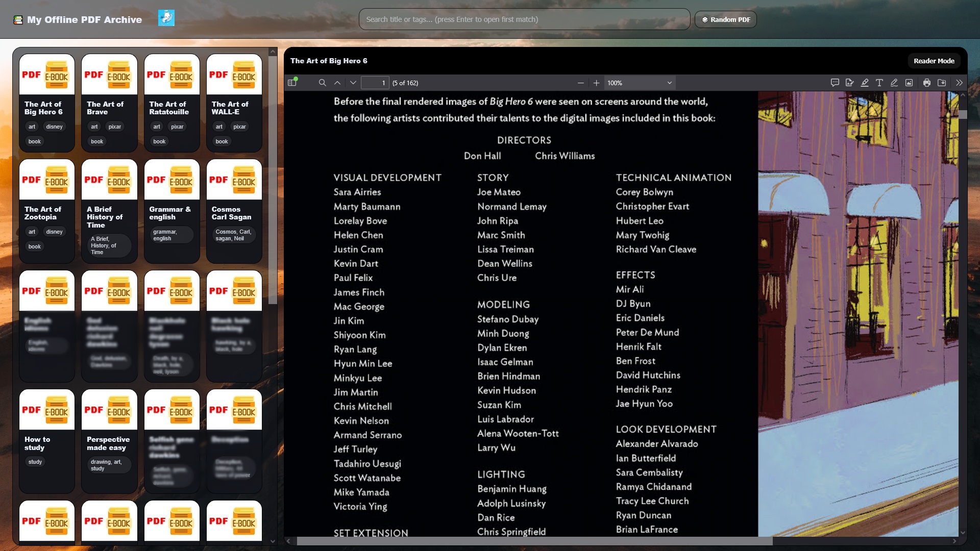Go to next page arrow
Screen dimensions: 980x551
click(x=353, y=83)
